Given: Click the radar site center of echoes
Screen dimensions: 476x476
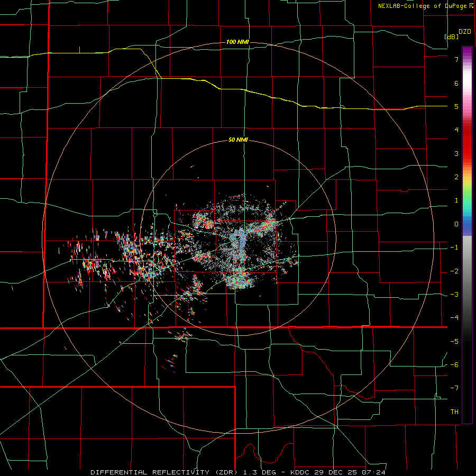Looking at the screenshot, I should [239, 237].
